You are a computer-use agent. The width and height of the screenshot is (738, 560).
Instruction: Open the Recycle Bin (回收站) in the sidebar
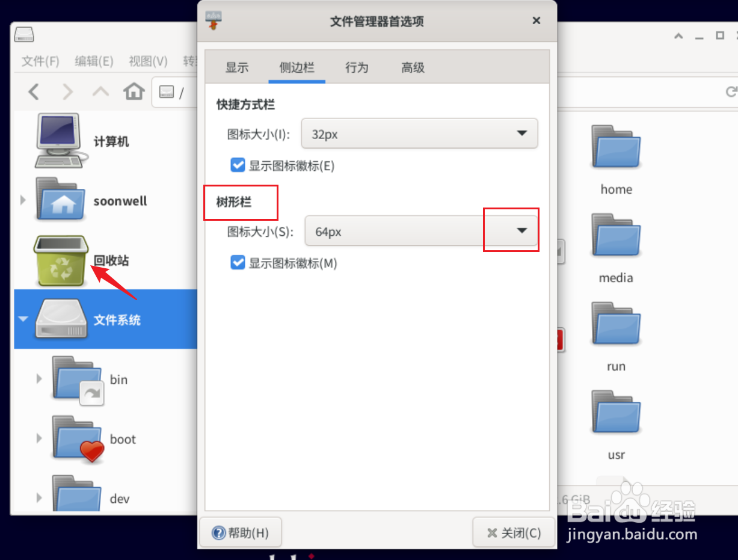(x=60, y=260)
